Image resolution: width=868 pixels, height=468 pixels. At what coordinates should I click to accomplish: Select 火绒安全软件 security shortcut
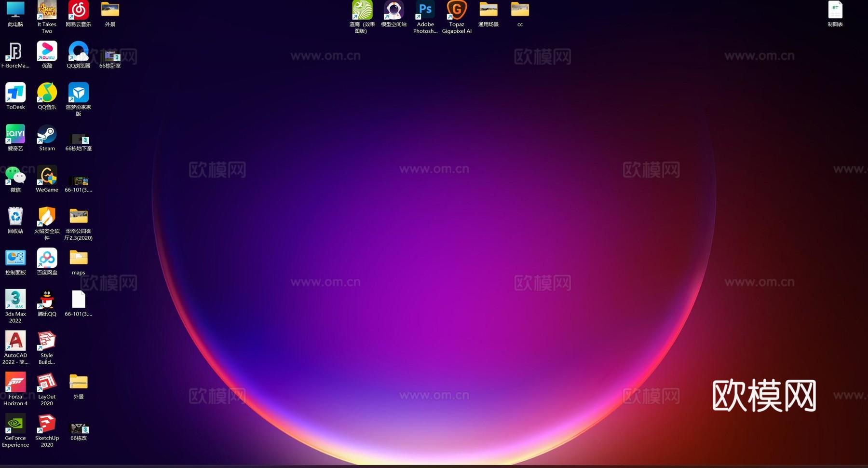coord(47,217)
